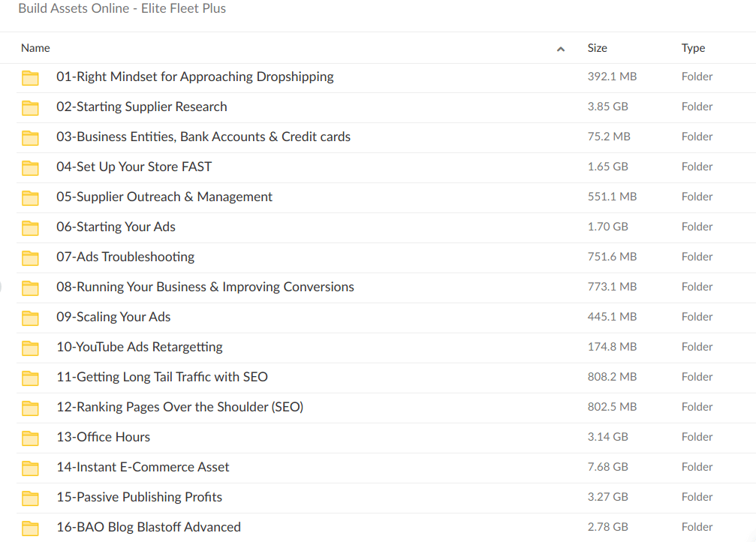Click the folder icon beside 01-Right Mindset for Approaching Dropshipping

click(x=30, y=77)
